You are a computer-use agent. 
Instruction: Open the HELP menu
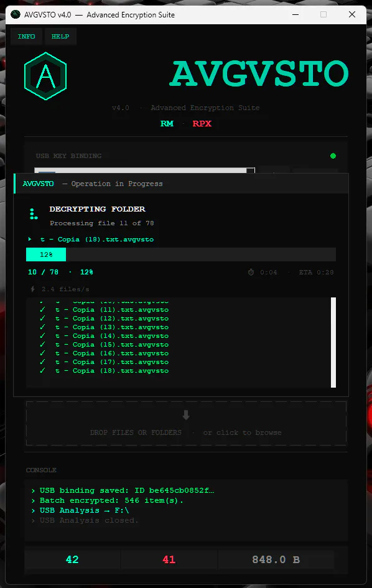tap(60, 36)
